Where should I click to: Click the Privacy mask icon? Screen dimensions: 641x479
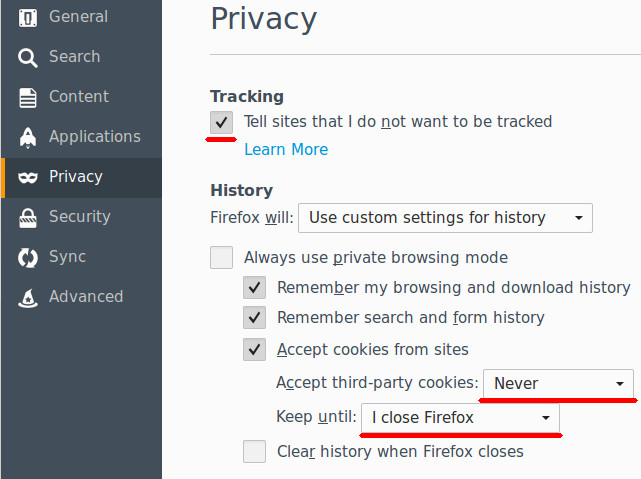point(28,177)
